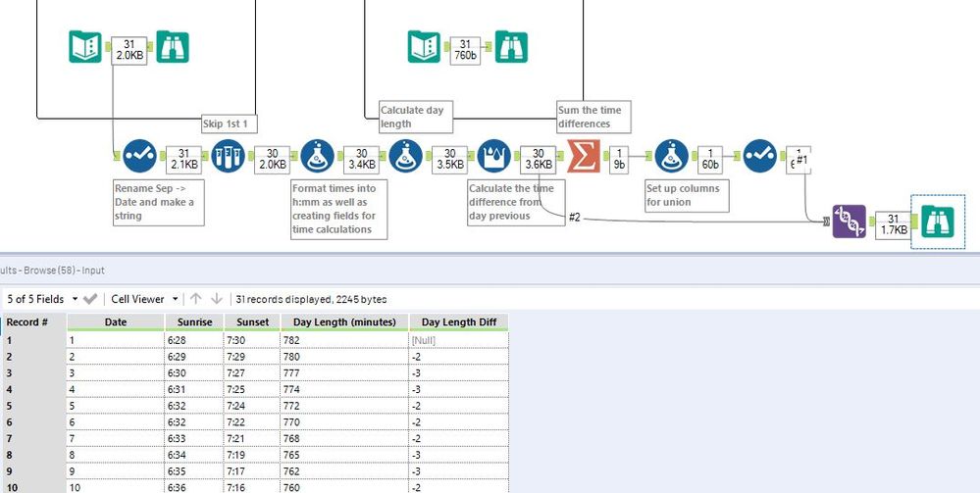Click the 30 3.4KB connection label
The width and height of the screenshot is (980, 493).
[x=361, y=160]
